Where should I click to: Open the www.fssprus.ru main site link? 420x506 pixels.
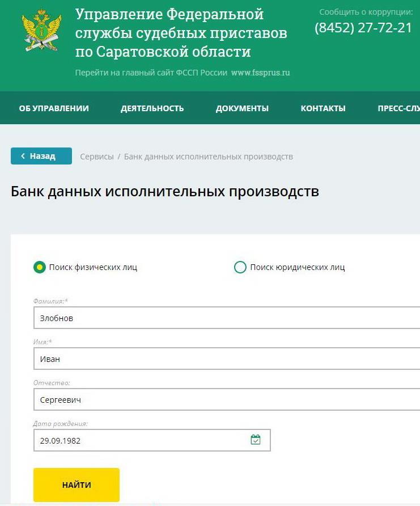point(260,73)
